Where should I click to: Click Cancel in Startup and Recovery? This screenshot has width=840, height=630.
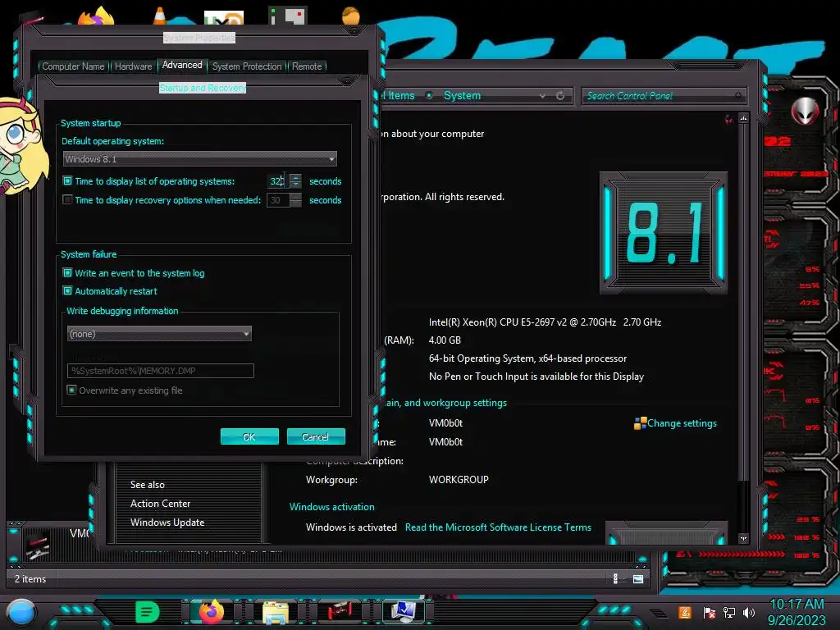pyautogui.click(x=316, y=436)
